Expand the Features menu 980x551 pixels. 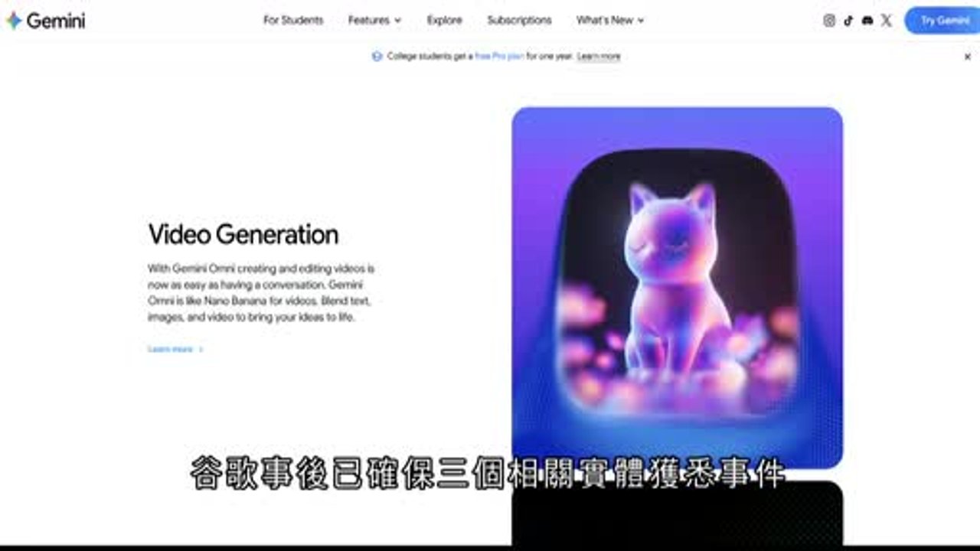[x=374, y=21]
